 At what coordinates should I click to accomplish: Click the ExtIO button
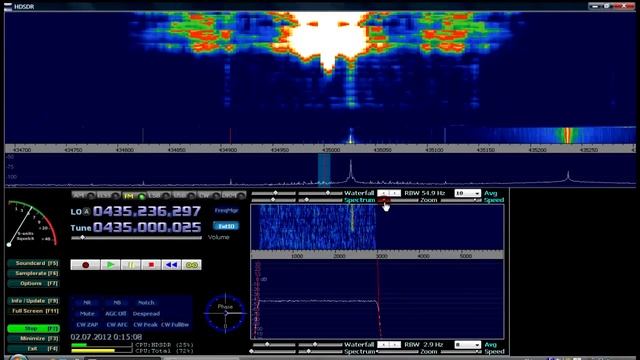tap(226, 226)
